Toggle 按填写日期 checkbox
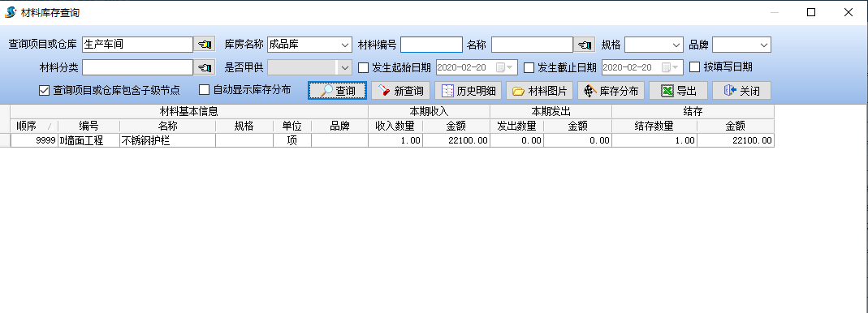Image resolution: width=868 pixels, height=313 pixels. (694, 67)
